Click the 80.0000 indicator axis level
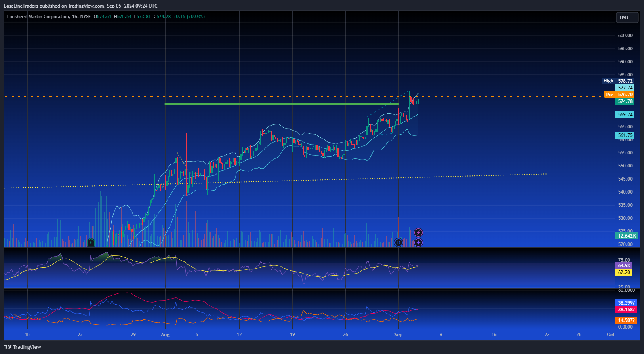644x354 pixels. [x=626, y=290]
